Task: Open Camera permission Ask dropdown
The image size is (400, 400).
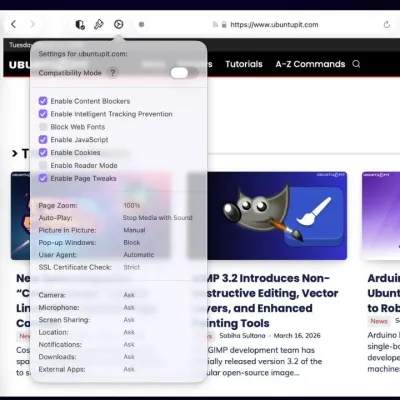Action: tap(129, 295)
